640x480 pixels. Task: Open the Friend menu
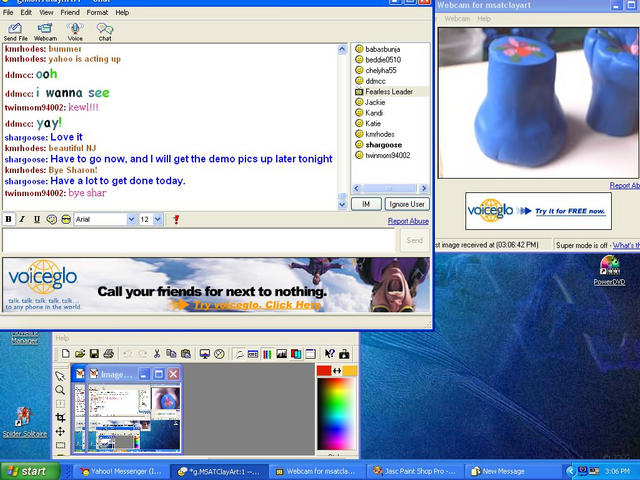tap(70, 12)
